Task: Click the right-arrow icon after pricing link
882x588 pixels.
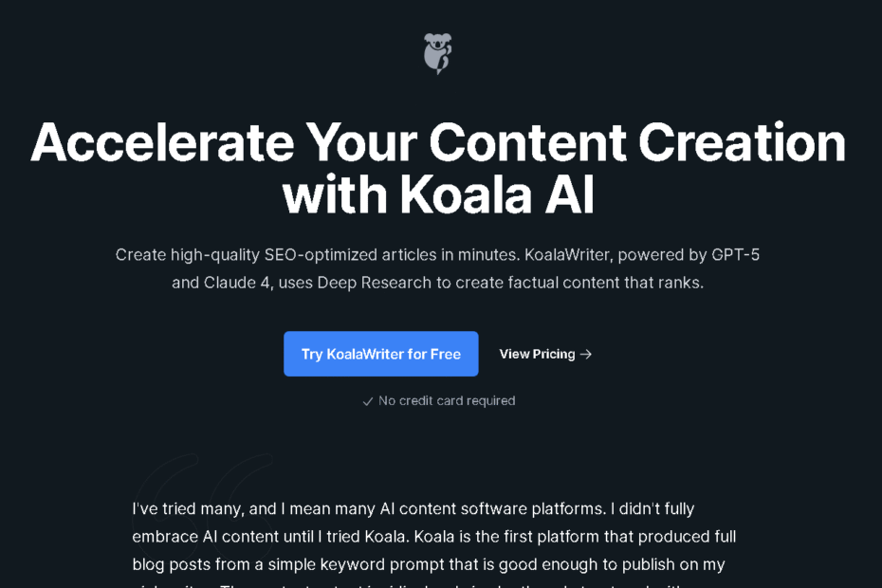Action: pyautogui.click(x=586, y=354)
